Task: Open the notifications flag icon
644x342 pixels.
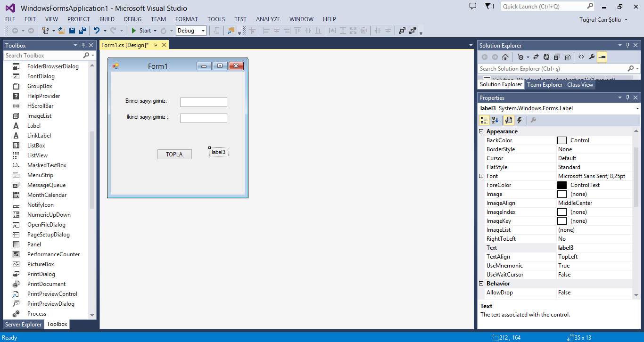Action: (x=489, y=7)
